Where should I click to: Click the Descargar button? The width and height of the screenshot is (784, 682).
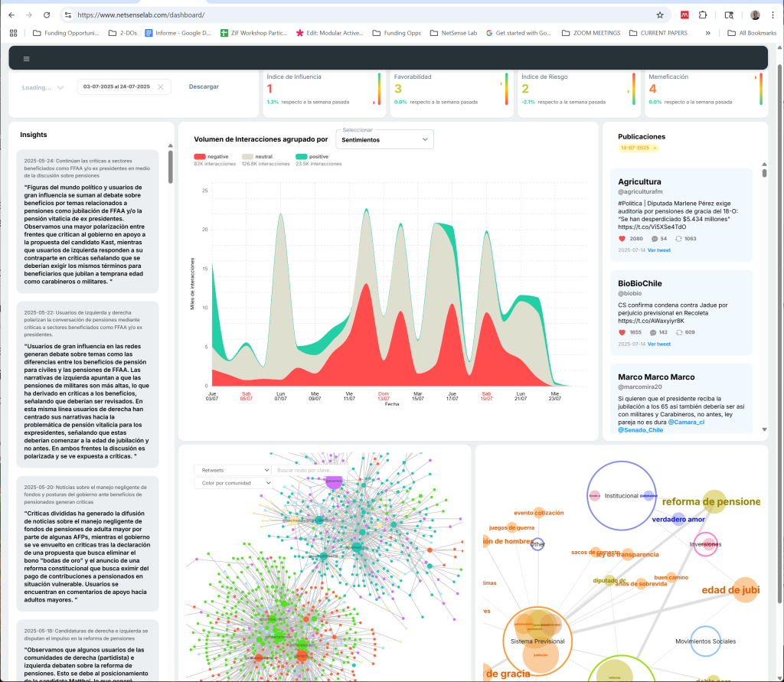pos(204,87)
